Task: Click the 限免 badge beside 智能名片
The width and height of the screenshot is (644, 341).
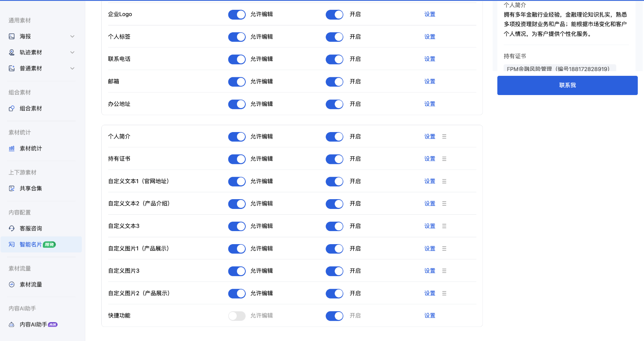Action: (x=49, y=245)
